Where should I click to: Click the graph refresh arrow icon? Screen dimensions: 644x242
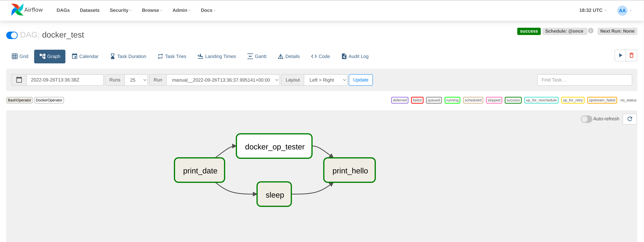pos(629,119)
